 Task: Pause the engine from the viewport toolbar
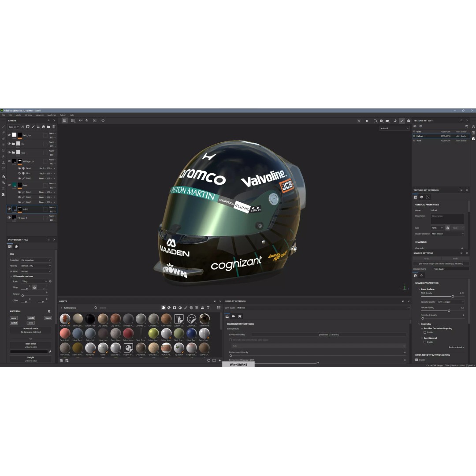pos(367,121)
